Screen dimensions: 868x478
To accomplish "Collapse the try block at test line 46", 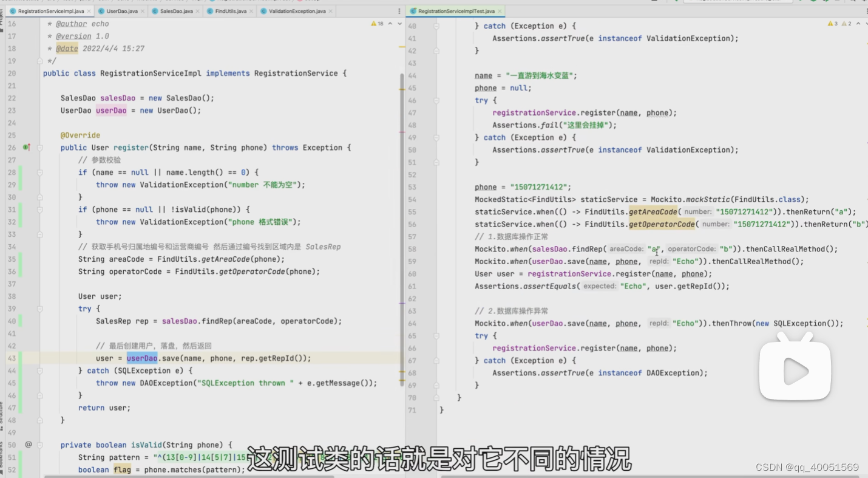I will pos(436,100).
